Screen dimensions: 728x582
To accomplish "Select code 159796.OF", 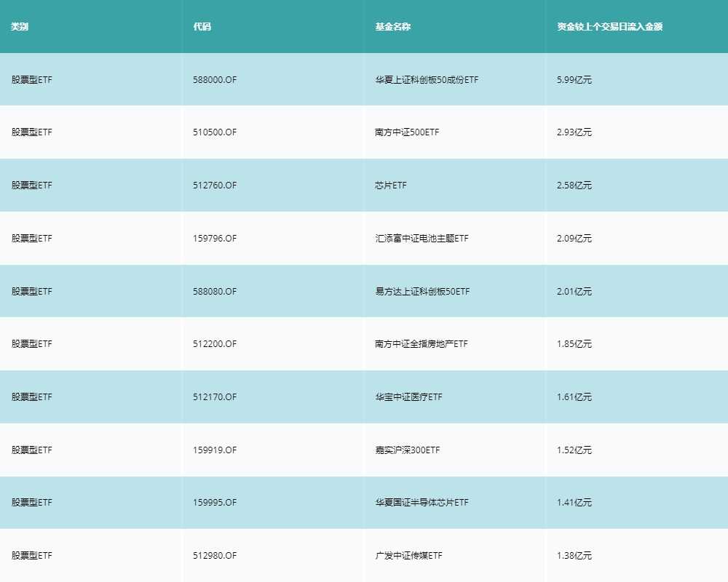I will (x=215, y=238).
